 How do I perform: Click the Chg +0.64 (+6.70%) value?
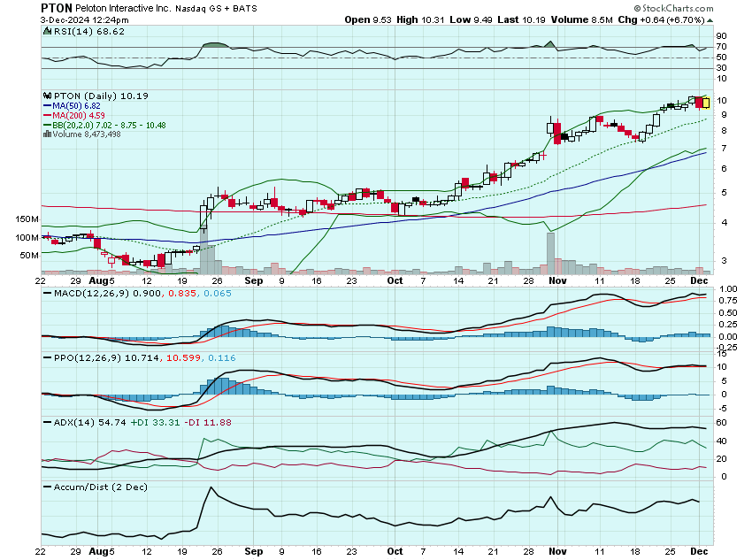pyautogui.click(x=662, y=19)
